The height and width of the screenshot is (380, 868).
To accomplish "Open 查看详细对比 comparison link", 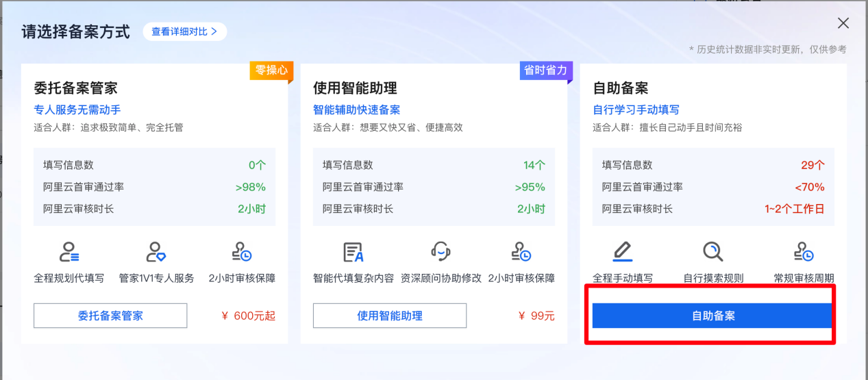I will [185, 31].
